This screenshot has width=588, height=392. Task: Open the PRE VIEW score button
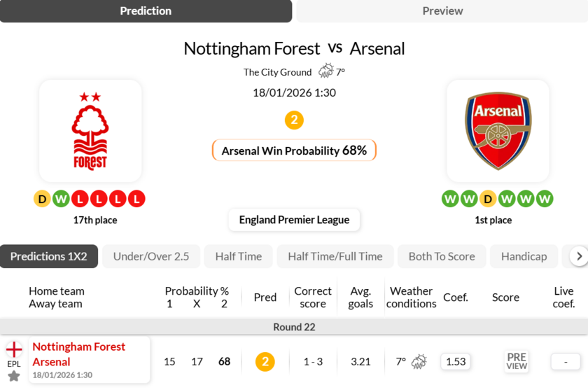[x=517, y=361]
